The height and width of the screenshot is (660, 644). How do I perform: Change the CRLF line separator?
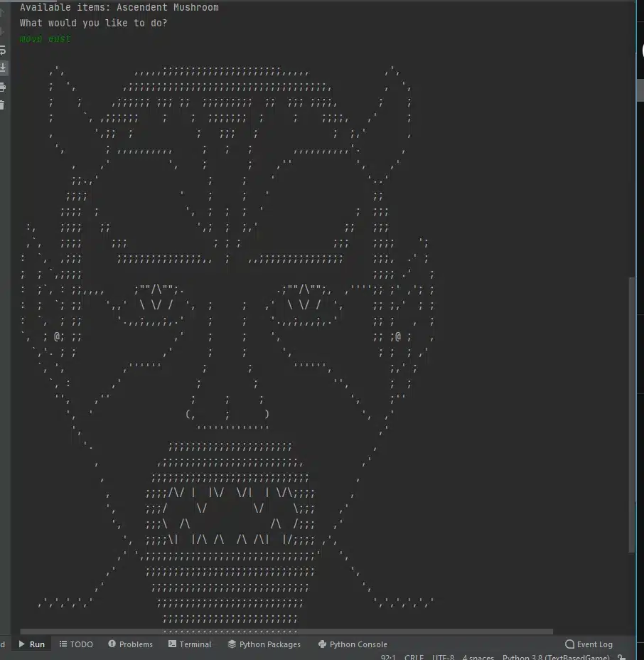coord(414,657)
